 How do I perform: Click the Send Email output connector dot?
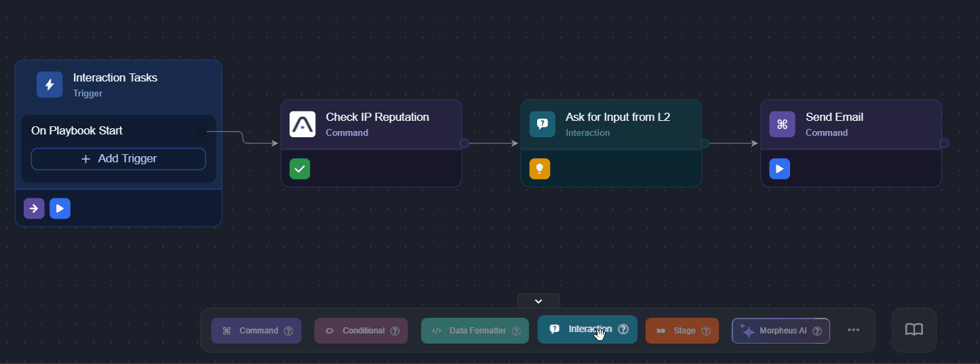click(944, 143)
